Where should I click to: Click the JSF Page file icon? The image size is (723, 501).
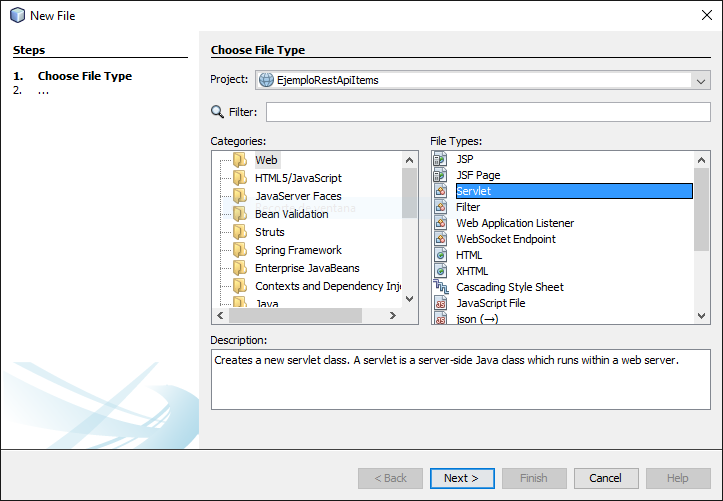pos(440,175)
